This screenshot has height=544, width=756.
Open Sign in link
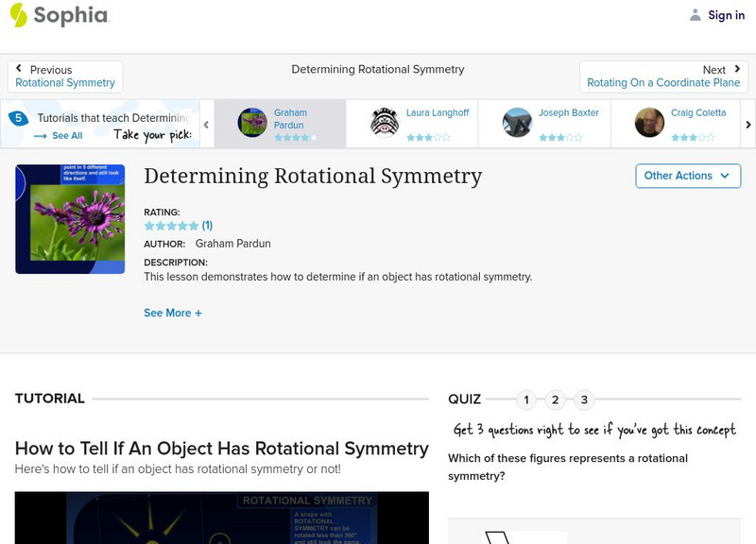coord(726,15)
